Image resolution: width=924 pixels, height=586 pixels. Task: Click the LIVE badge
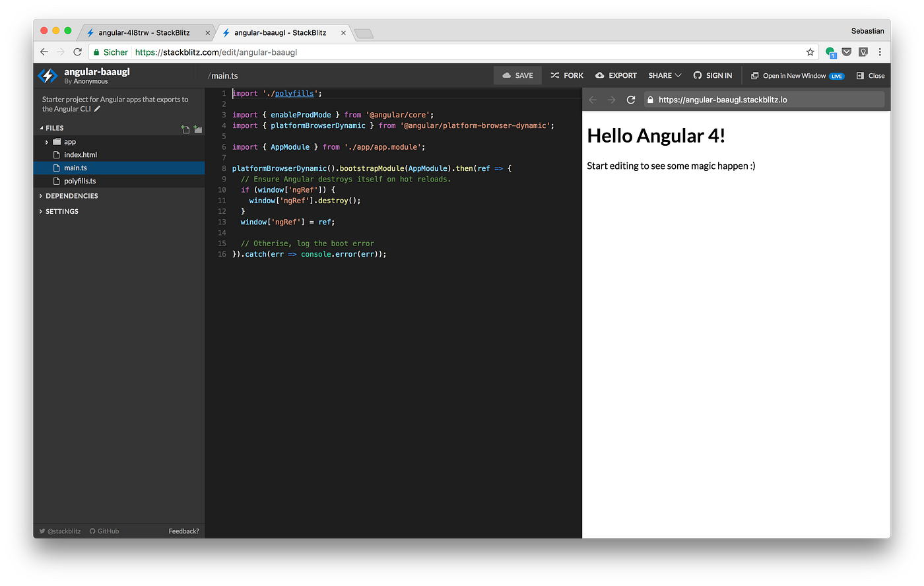tap(836, 76)
